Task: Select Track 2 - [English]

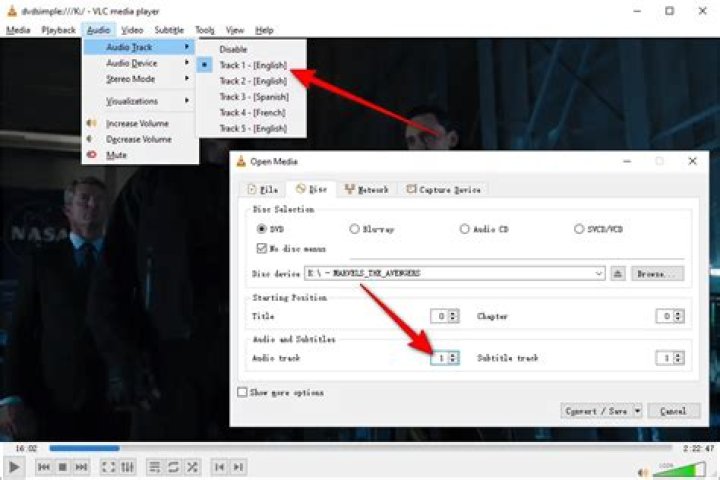Action: [x=253, y=81]
